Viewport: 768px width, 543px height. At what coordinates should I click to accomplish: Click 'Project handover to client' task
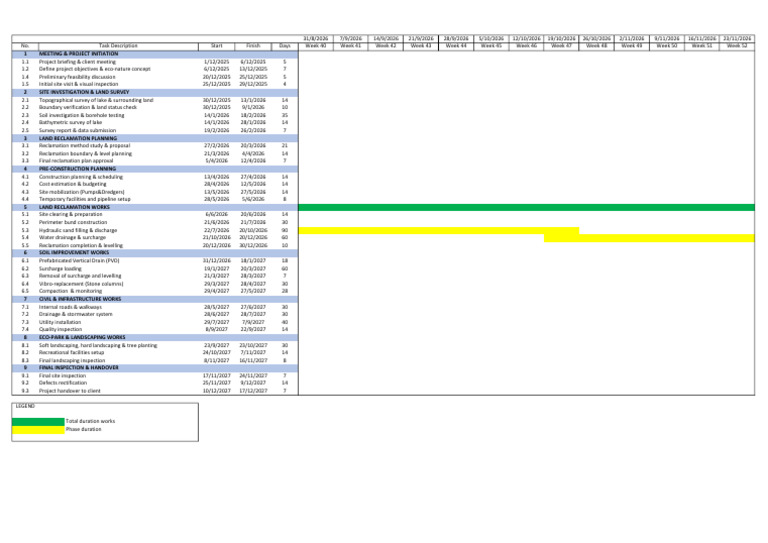[x=70, y=391]
